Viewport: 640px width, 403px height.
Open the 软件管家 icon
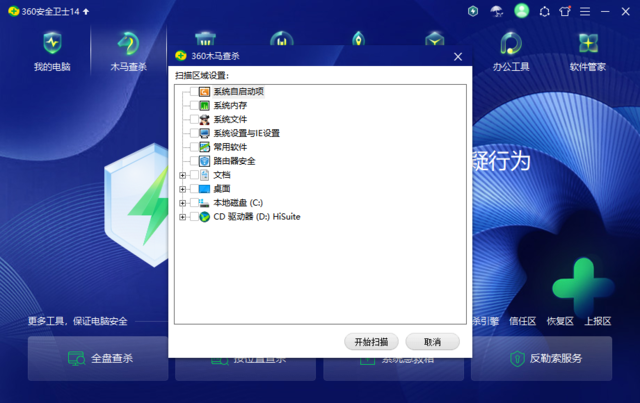588,43
